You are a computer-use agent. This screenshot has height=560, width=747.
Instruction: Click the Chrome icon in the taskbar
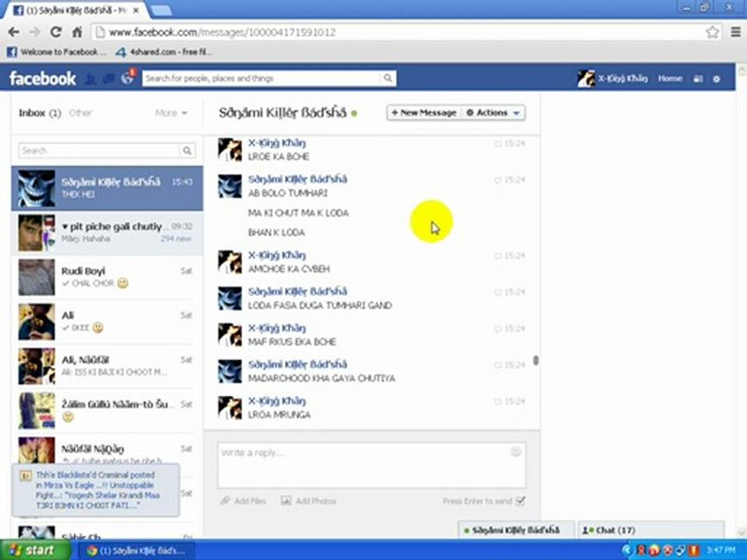point(92,551)
